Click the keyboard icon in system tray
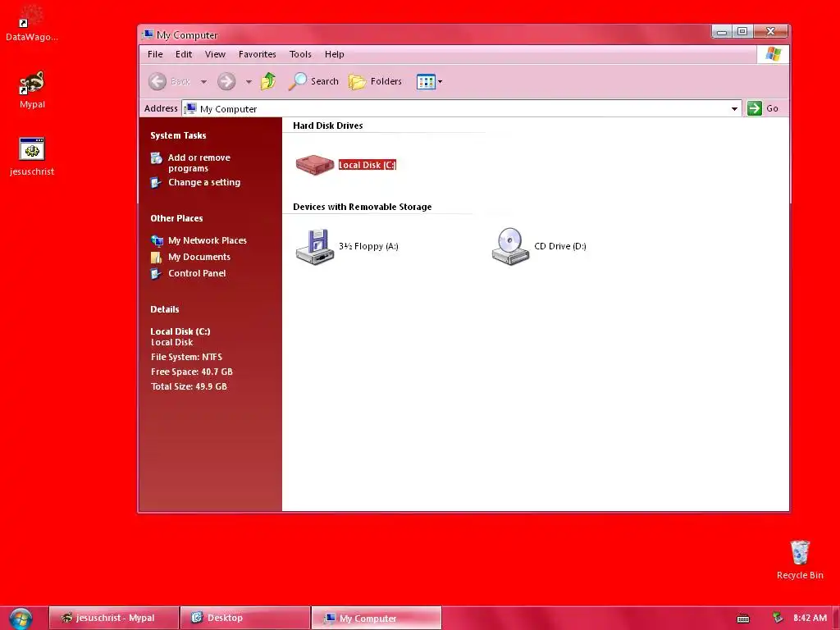 743,619
